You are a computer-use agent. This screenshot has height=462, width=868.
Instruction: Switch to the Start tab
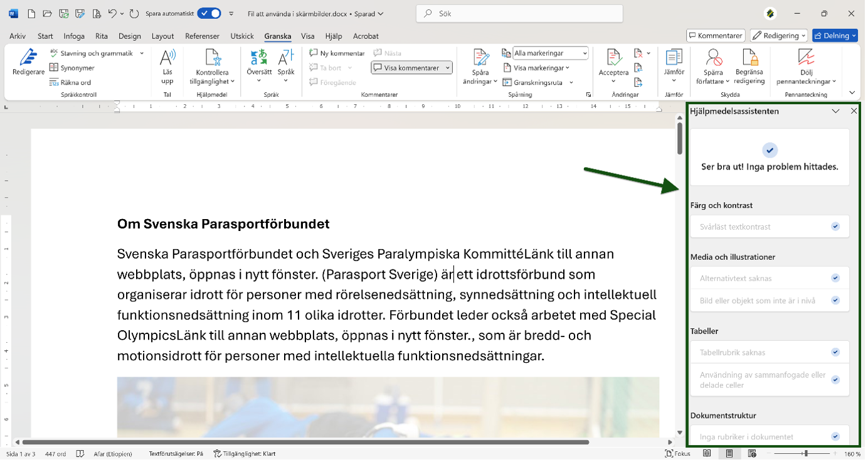tap(45, 36)
